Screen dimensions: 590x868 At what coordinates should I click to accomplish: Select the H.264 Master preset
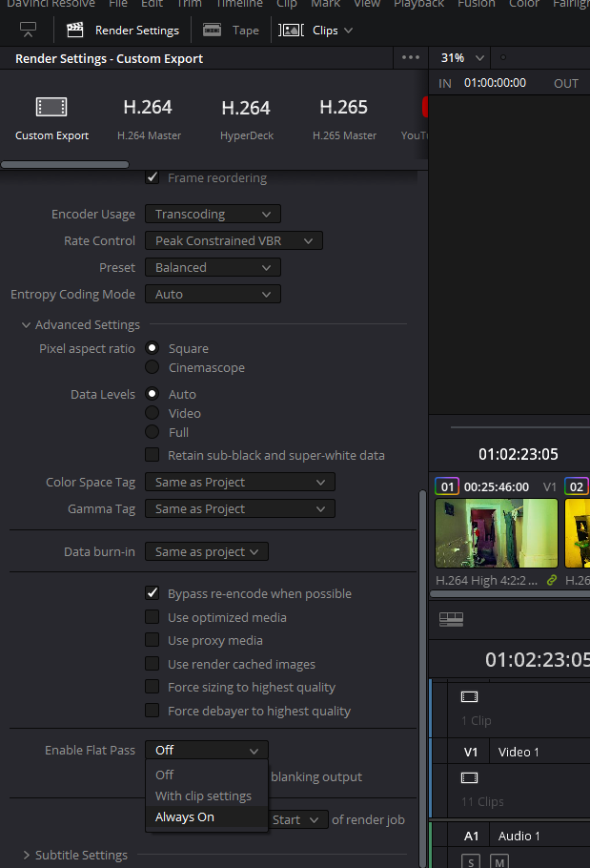tap(149, 118)
